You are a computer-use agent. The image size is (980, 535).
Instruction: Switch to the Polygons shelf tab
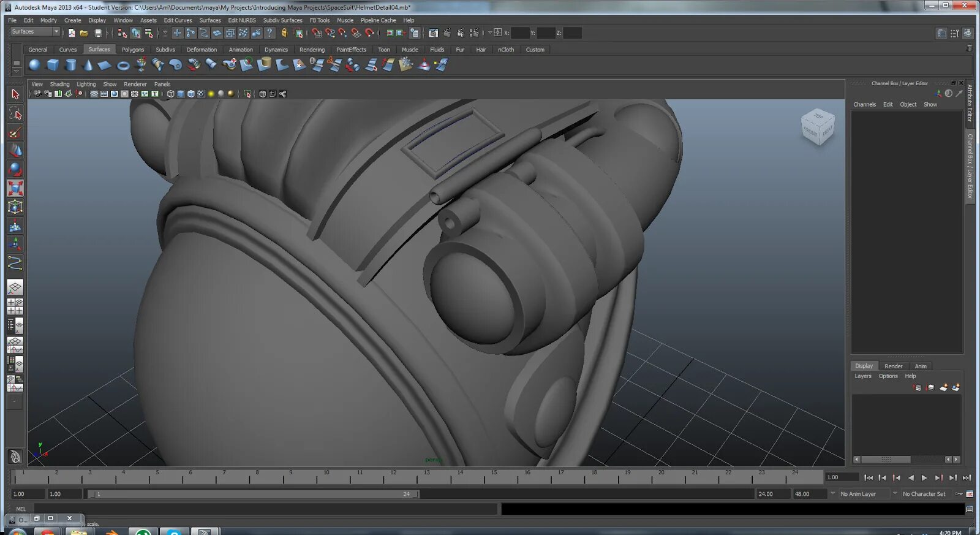[133, 50]
